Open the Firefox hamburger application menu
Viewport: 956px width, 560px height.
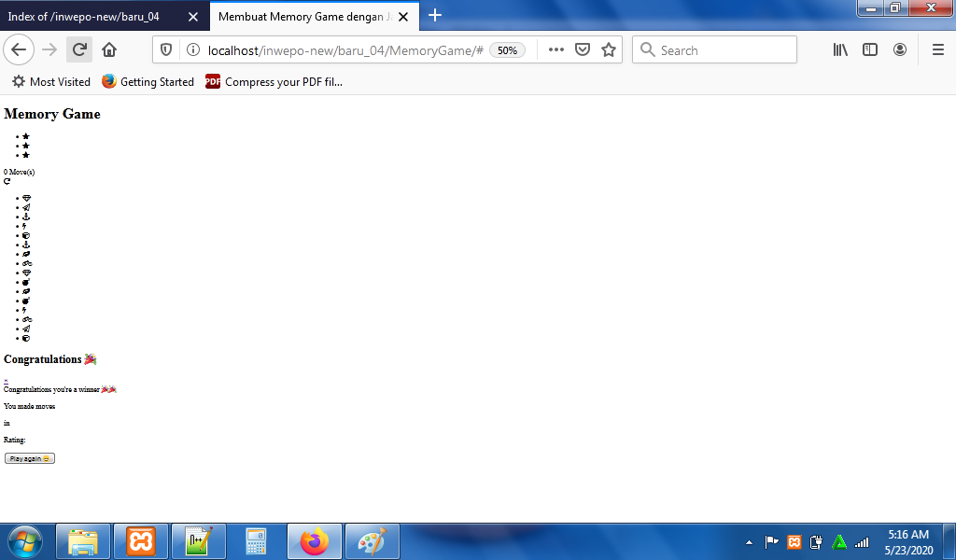click(937, 50)
